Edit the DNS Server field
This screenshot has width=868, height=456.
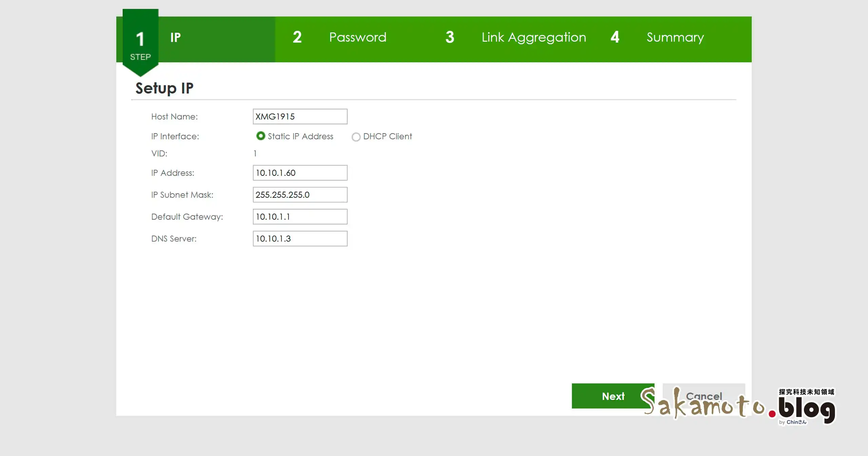tap(299, 239)
